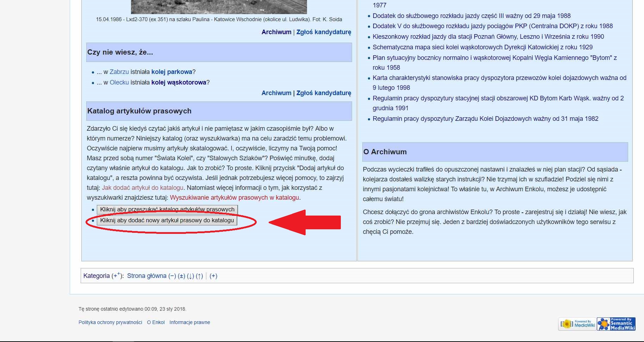Open the kolej wąskotorowa link
The image size is (644, 342).
click(179, 82)
